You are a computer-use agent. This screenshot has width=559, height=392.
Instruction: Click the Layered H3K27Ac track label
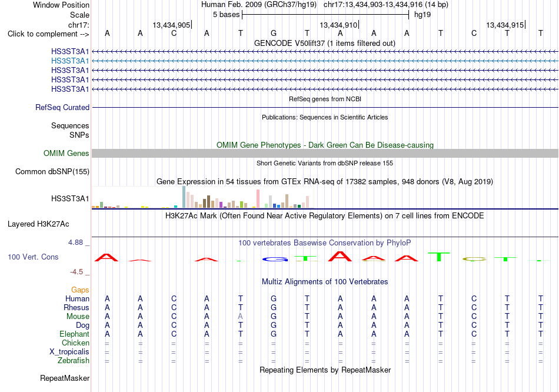38,224
